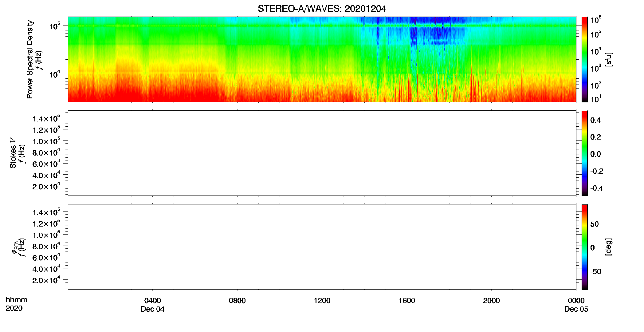This screenshot has width=644, height=332.
Task: Click the '0.4' Stokes colorbar value
Action: (x=595, y=120)
